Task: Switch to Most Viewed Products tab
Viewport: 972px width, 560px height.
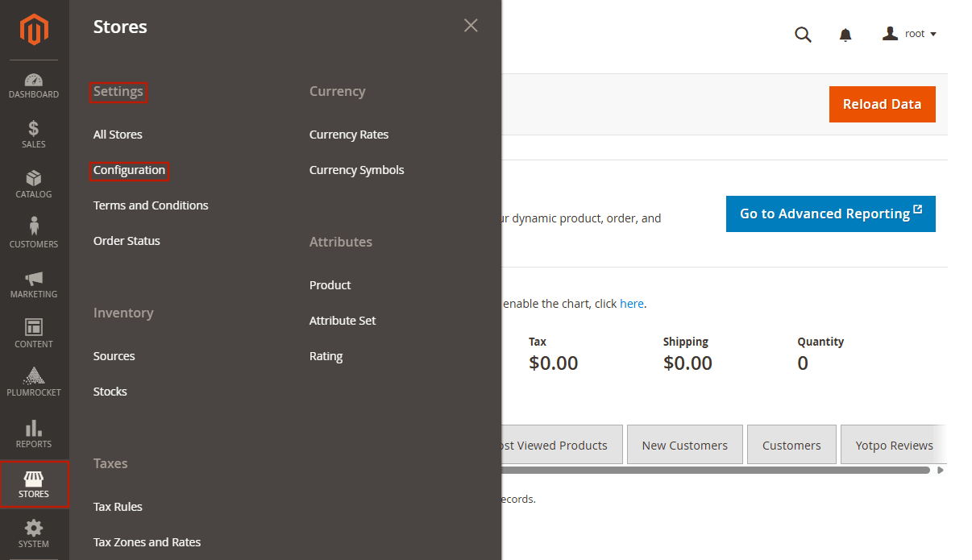Action: pyautogui.click(x=562, y=445)
